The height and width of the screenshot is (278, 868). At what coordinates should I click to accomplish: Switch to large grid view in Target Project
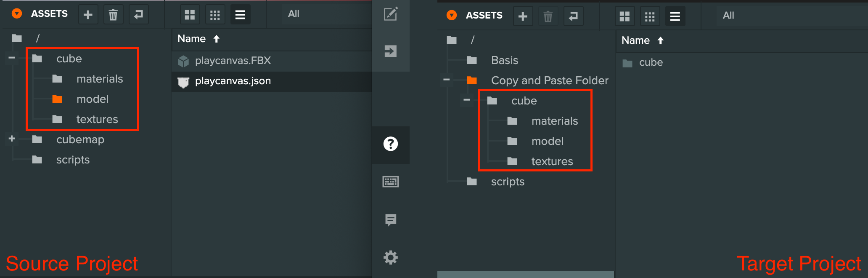(625, 16)
